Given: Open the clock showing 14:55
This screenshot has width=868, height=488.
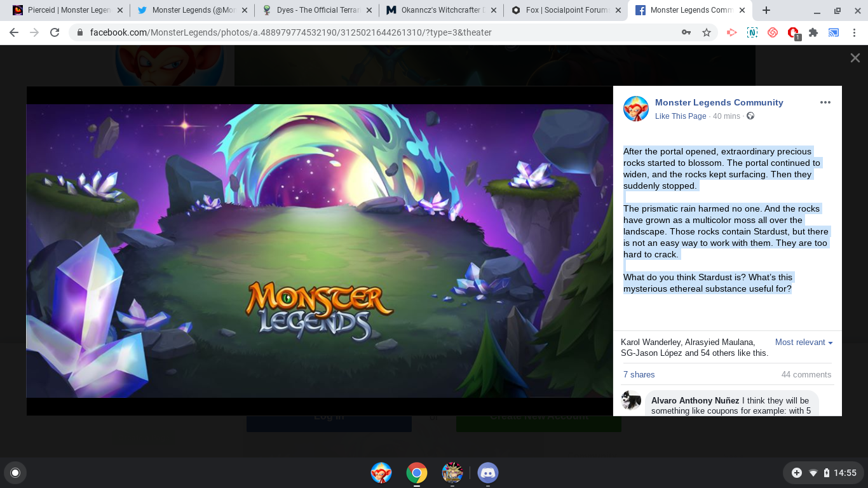Looking at the screenshot, I should [x=845, y=473].
